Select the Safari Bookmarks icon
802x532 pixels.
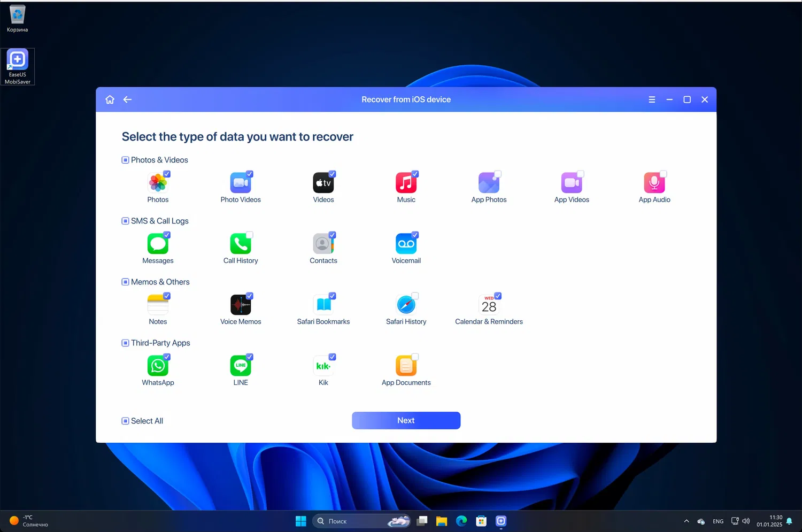click(x=323, y=305)
